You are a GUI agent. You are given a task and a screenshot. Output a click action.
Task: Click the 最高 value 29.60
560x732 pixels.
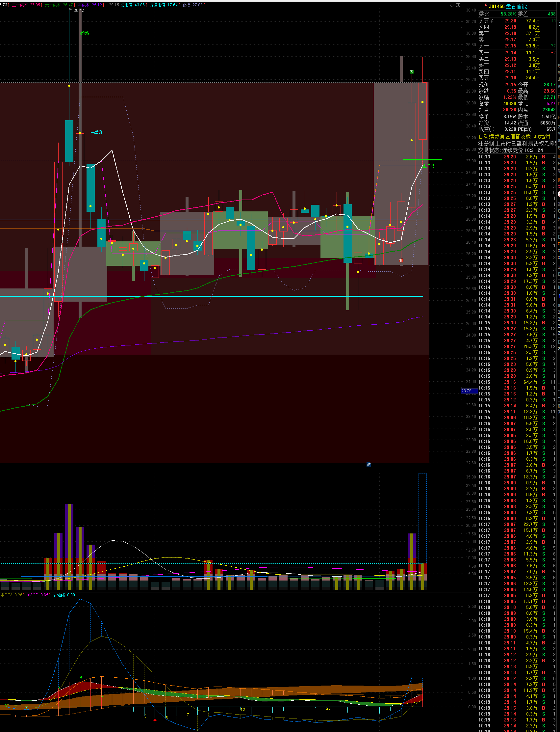click(550, 91)
